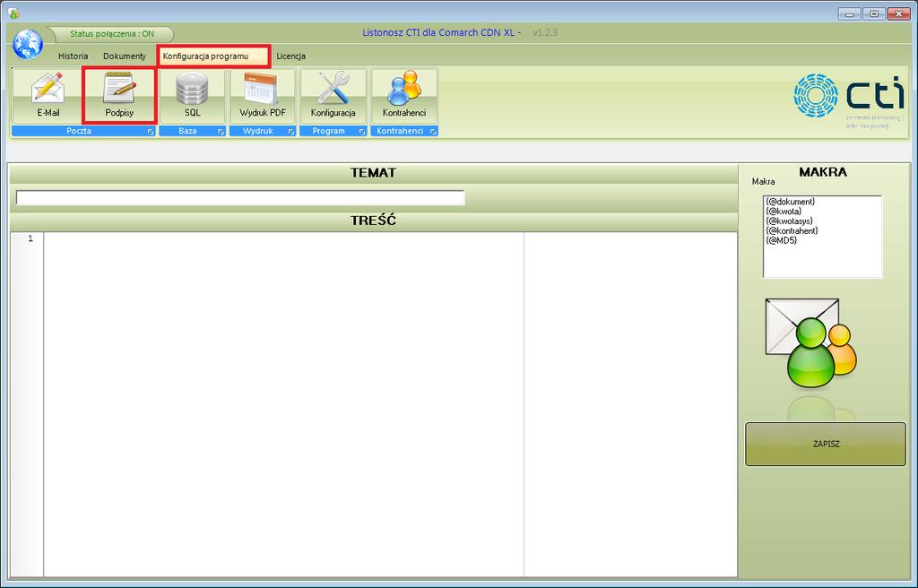
Task: Focus the TEMAT subject input field
Action: pos(240,198)
